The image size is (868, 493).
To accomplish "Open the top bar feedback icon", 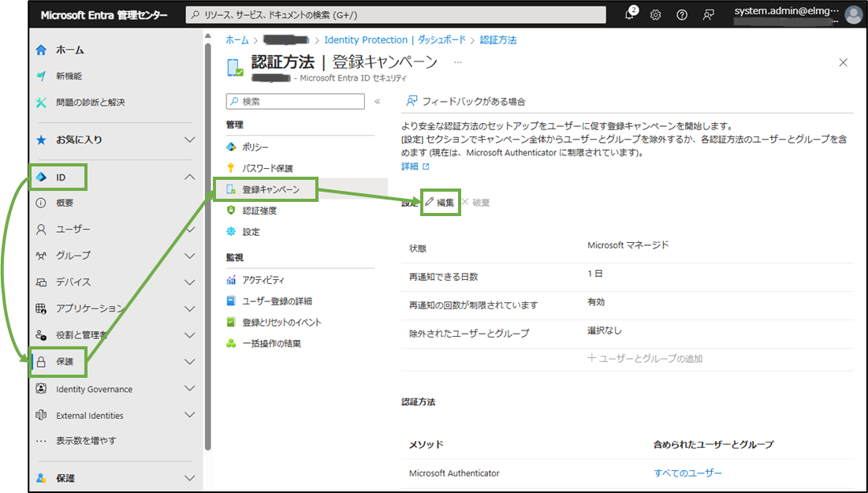I will (x=708, y=15).
